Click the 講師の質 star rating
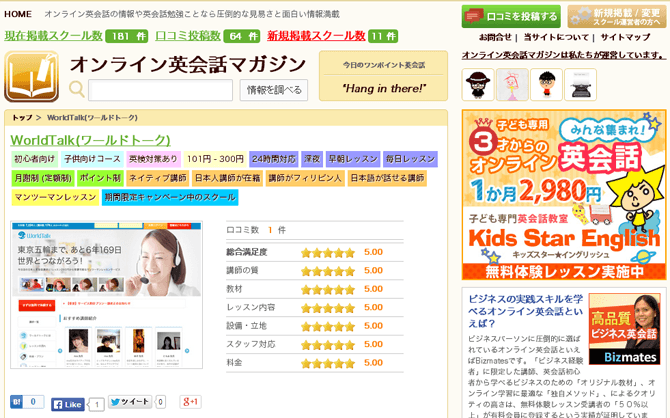 328,271
